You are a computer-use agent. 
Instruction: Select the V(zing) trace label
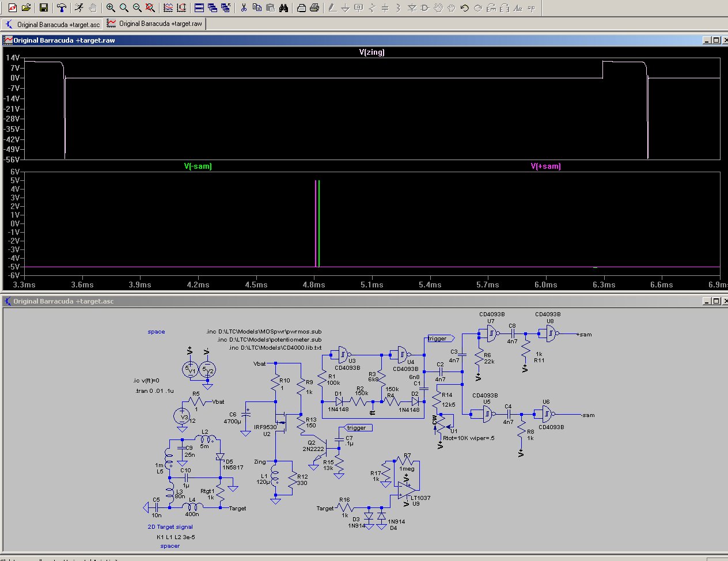click(371, 52)
